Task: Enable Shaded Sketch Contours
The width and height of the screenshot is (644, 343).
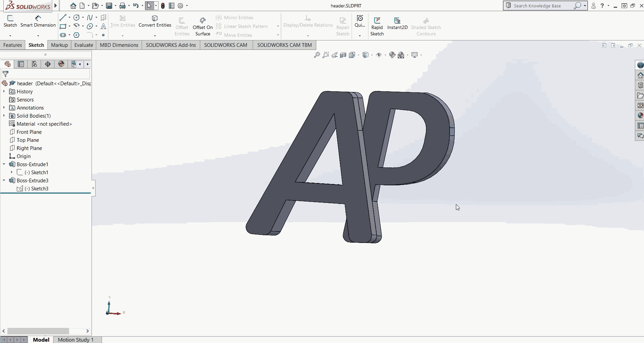Action: (x=426, y=26)
